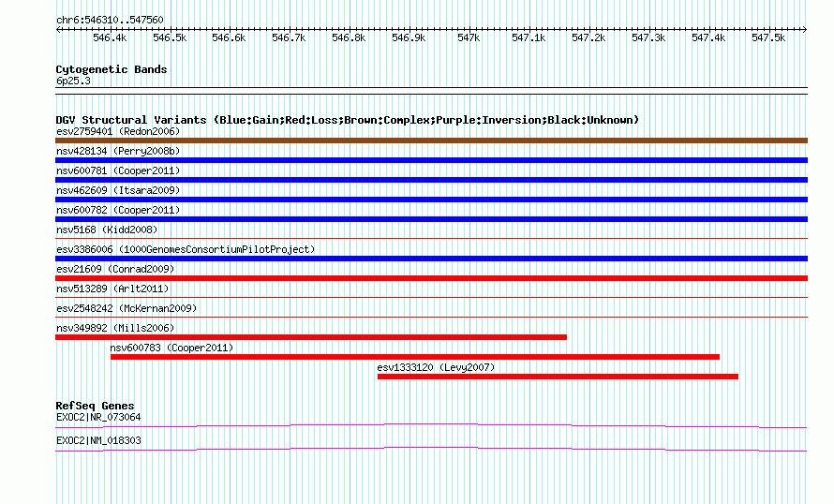Image resolution: width=834 pixels, height=504 pixels.
Task: Click the esv1333120 (Levy2007) red bar
Action: (x=558, y=377)
